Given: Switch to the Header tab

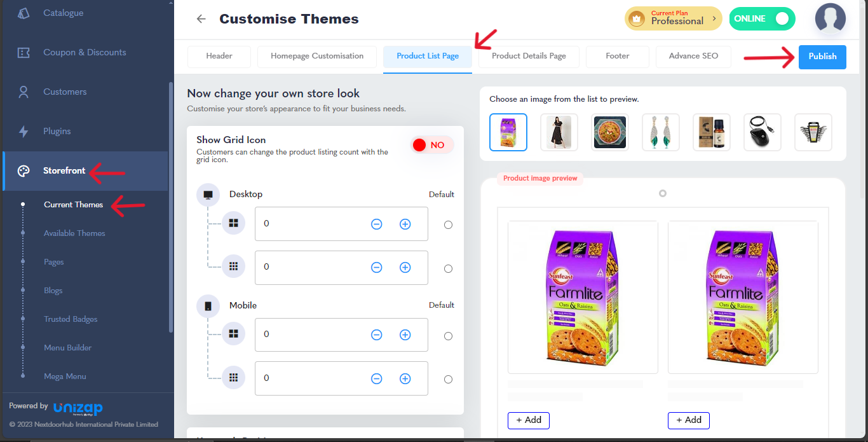Looking at the screenshot, I should 219,56.
